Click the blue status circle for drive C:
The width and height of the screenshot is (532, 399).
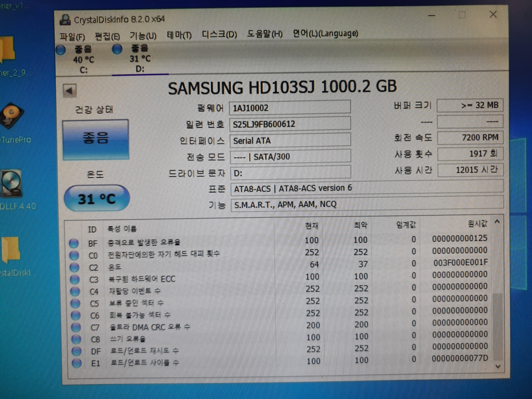click(61, 50)
